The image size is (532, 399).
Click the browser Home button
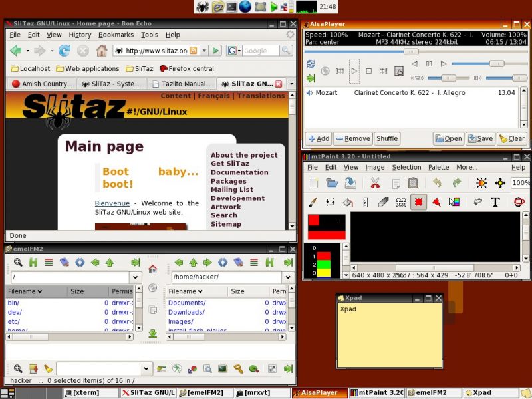click(102, 51)
